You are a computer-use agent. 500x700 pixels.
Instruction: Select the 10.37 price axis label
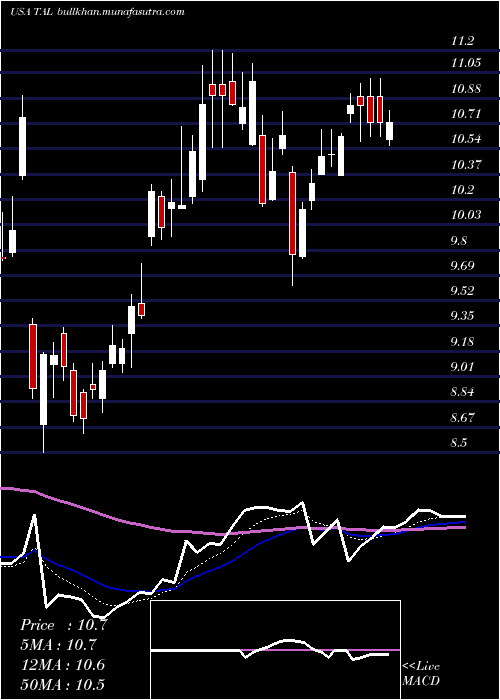(466, 165)
